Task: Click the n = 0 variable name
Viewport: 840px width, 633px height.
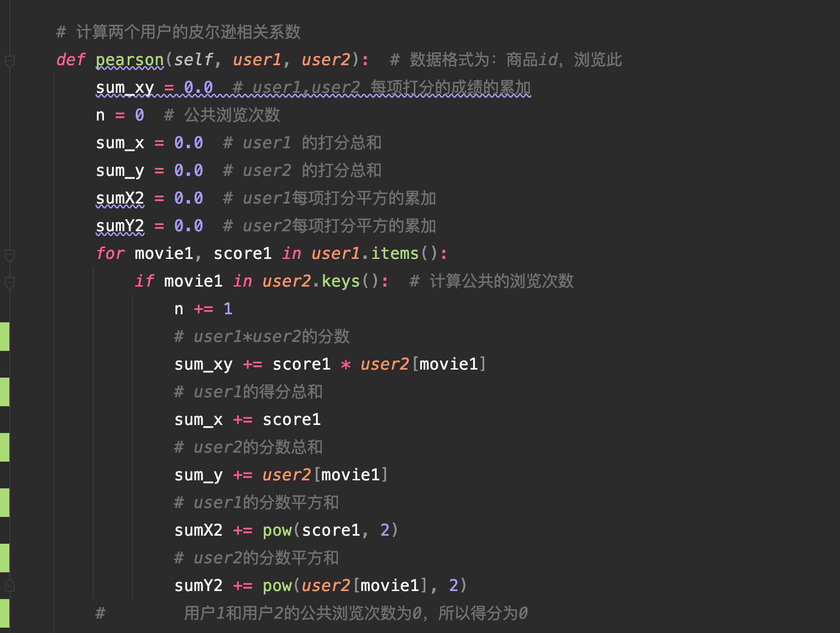Action: pos(100,115)
